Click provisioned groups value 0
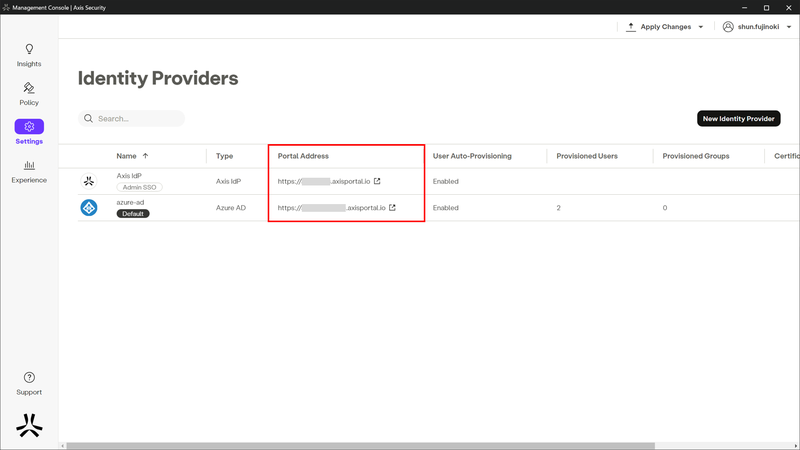The image size is (800, 450). tap(665, 208)
